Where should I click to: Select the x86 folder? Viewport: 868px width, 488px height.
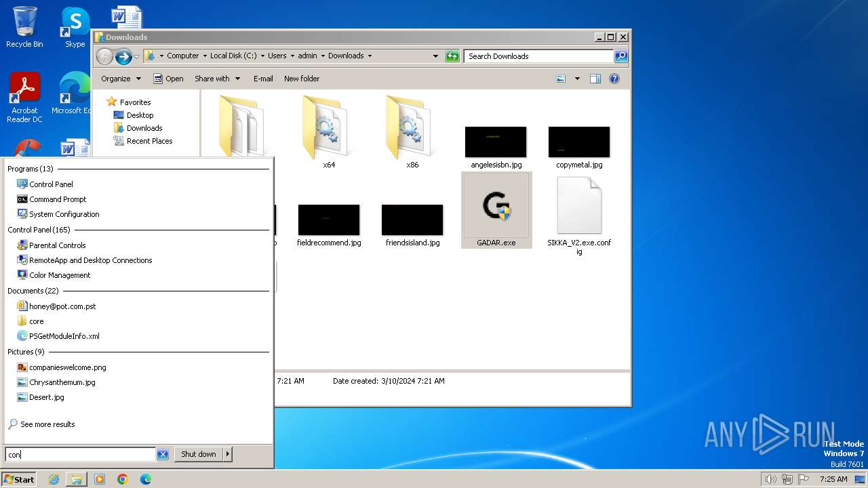pyautogui.click(x=412, y=131)
